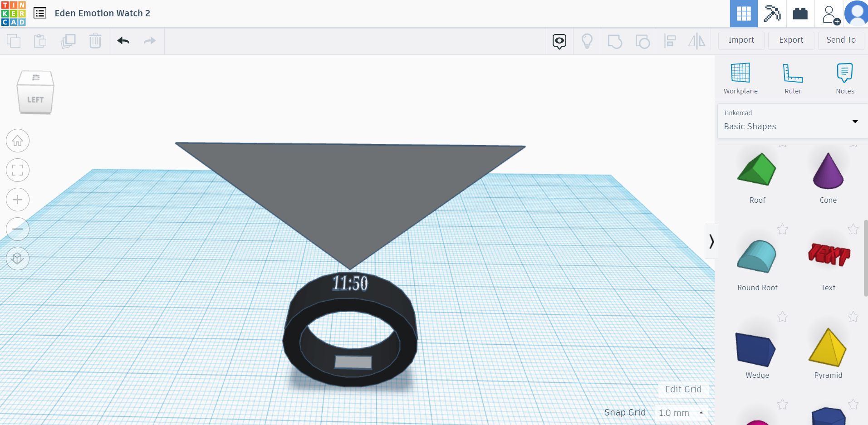This screenshot has height=425, width=868.
Task: Click the Ungroup shapes icon
Action: pos(642,41)
